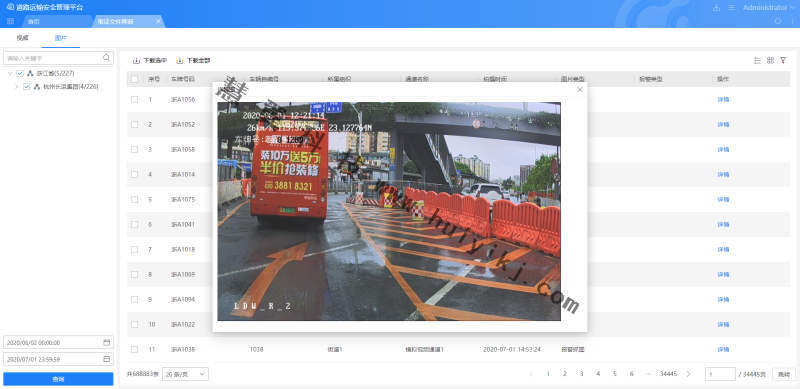This screenshot has height=389, width=800.
Task: Click the search magnifier in keyword box
Action: click(106, 58)
